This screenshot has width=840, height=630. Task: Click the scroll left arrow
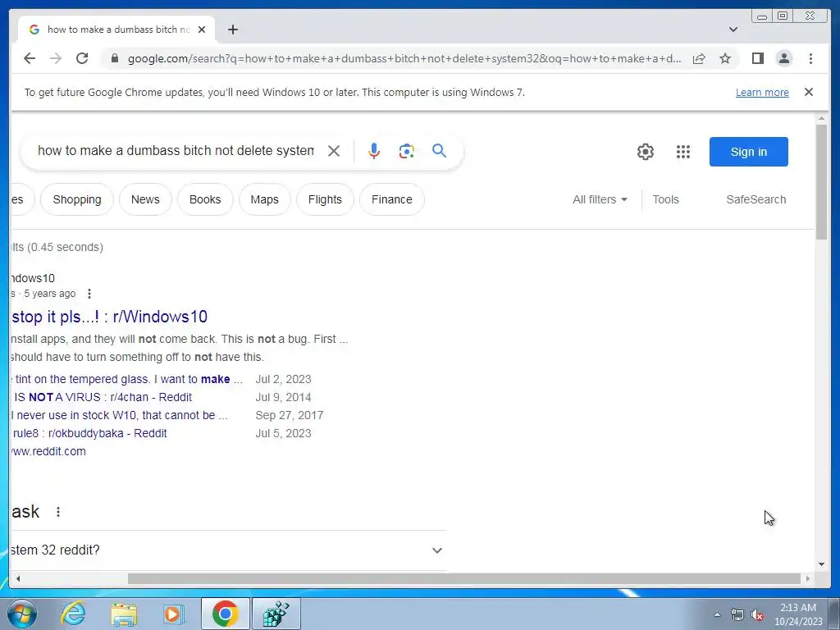18,578
